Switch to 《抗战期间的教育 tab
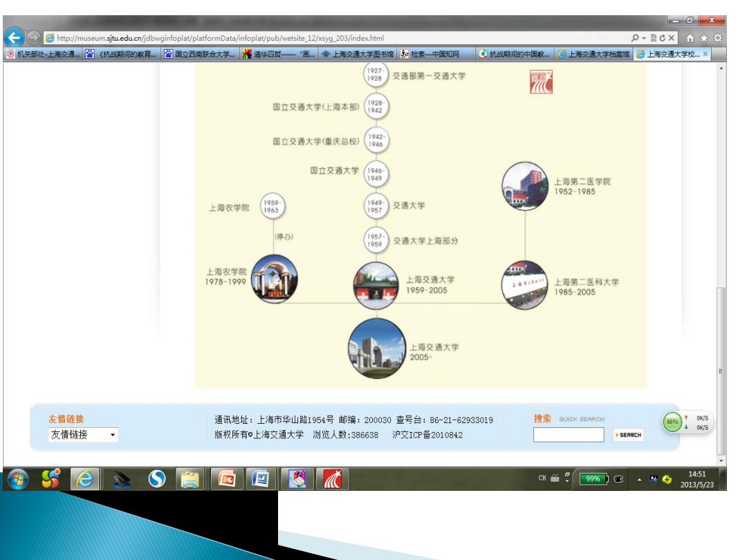 pos(122,54)
